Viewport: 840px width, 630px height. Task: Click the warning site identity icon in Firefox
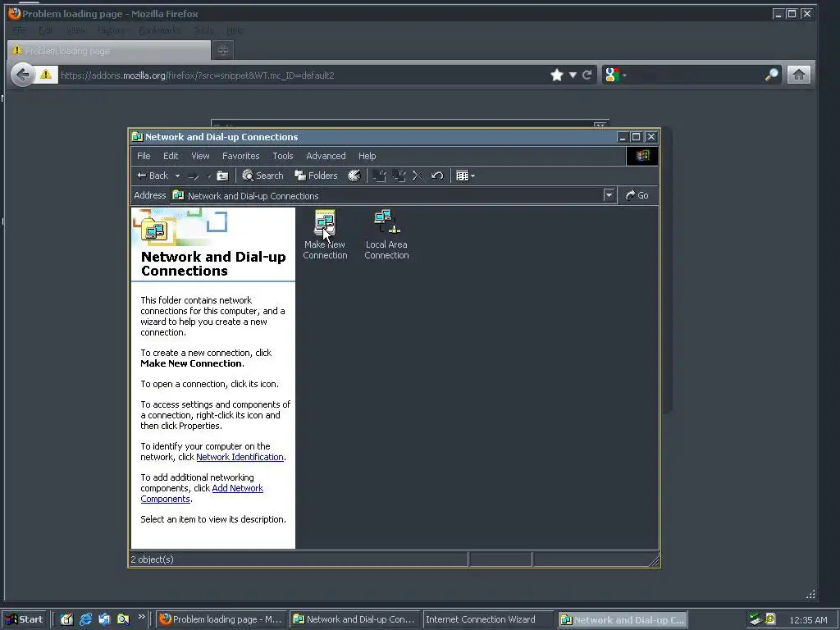tap(46, 75)
